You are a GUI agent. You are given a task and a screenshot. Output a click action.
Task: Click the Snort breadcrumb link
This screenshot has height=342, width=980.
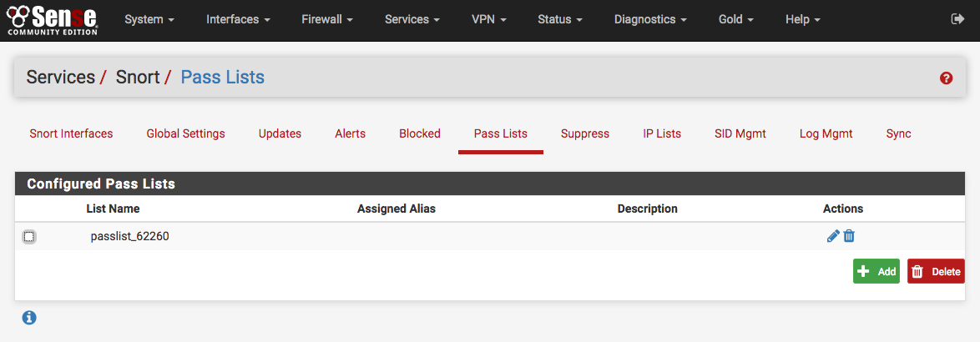pyautogui.click(x=138, y=78)
